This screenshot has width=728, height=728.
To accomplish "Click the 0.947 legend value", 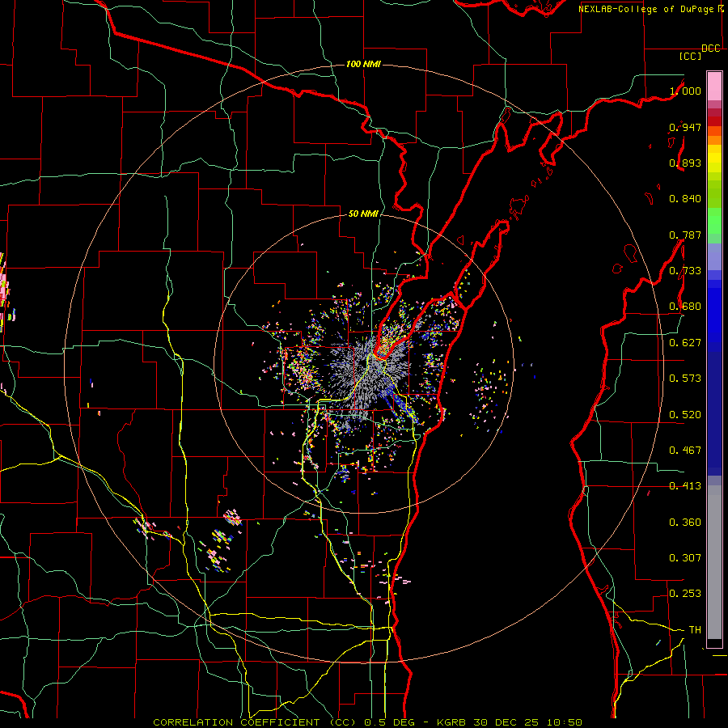I will [x=685, y=127].
